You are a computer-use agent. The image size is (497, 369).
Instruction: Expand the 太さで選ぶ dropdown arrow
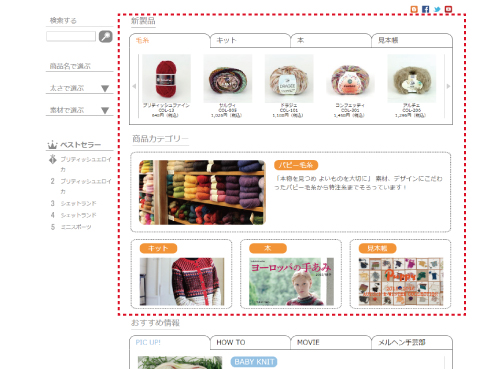click(105, 88)
